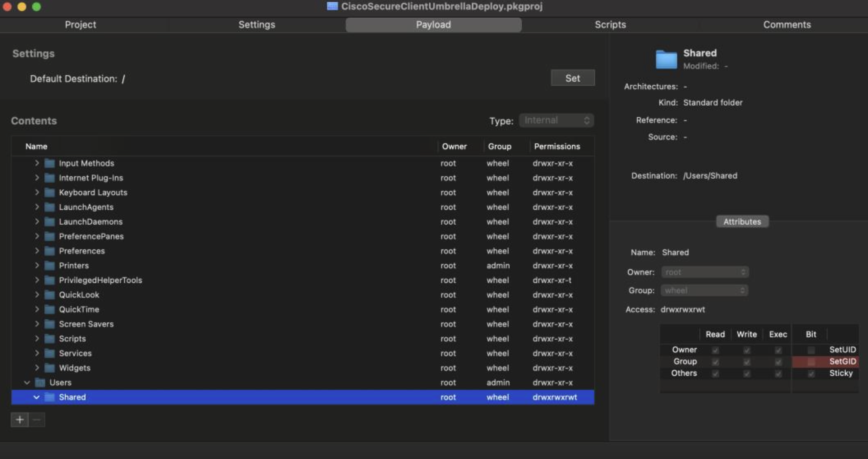The height and width of the screenshot is (459, 868).
Task: Click the pkgproj document icon in title bar
Action: [332, 6]
